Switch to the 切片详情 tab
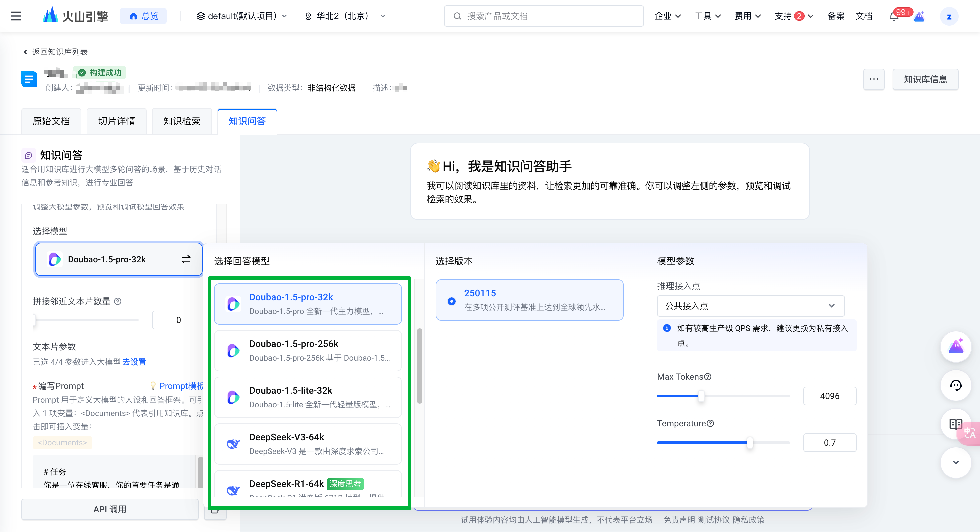Viewport: 980px width, 532px height. point(116,121)
